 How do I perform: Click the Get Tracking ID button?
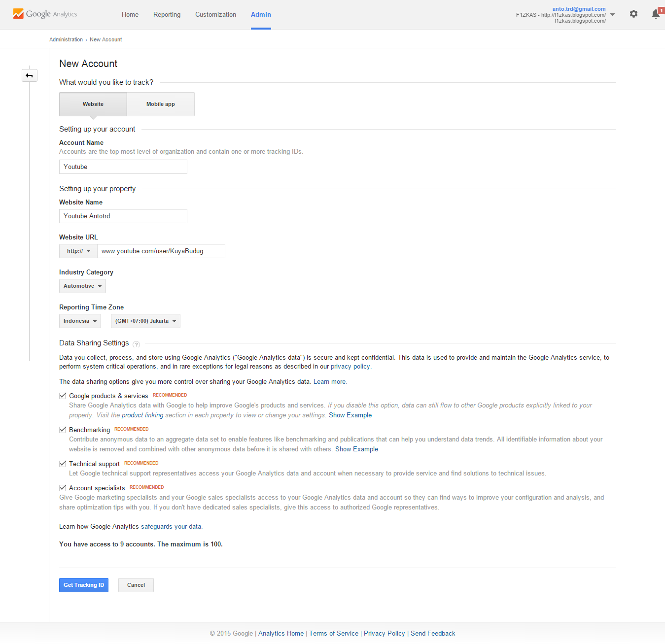[x=83, y=585]
